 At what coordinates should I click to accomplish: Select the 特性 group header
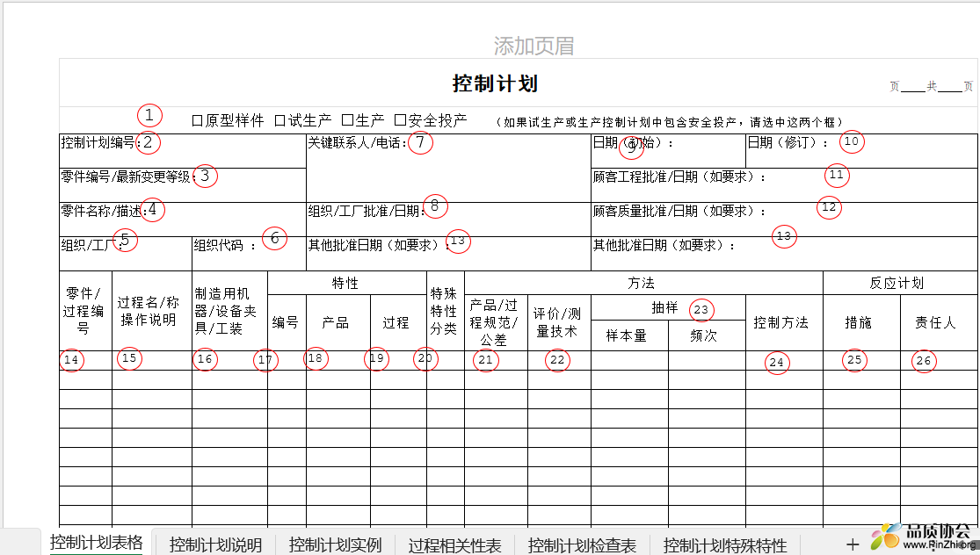click(347, 283)
